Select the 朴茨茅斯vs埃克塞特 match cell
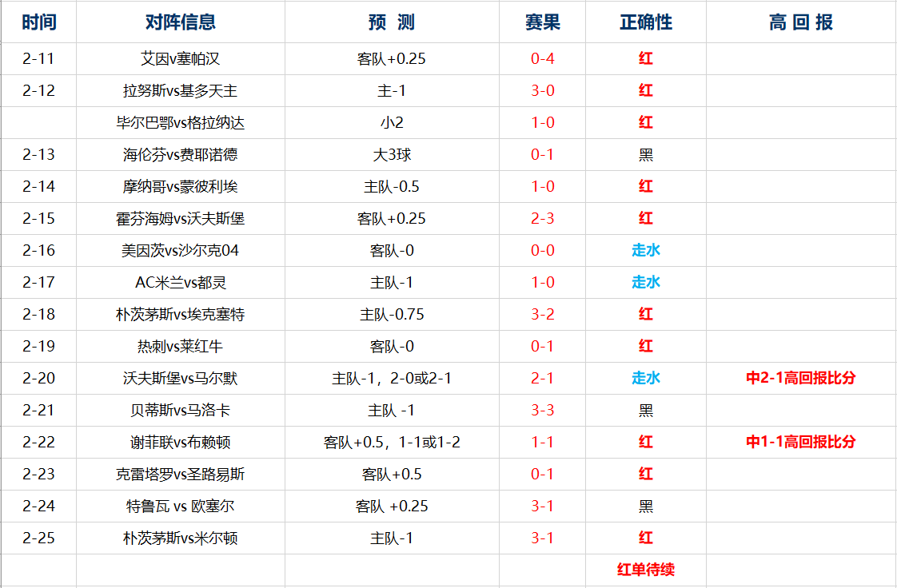Viewport: 897px width, 588px height. [181, 315]
